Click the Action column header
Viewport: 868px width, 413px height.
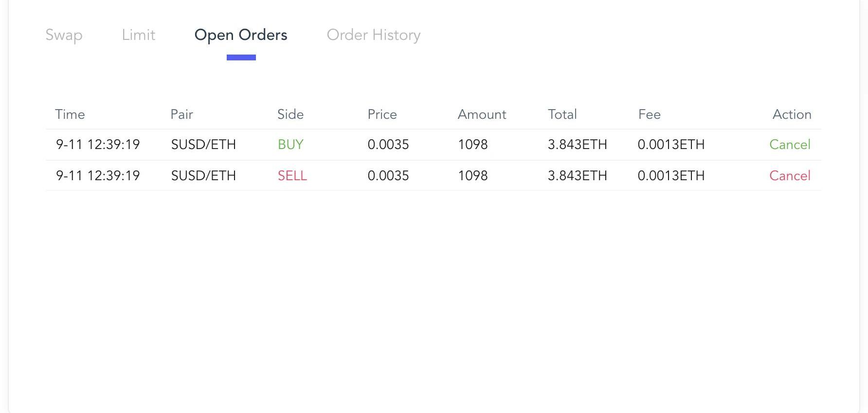[x=792, y=114]
